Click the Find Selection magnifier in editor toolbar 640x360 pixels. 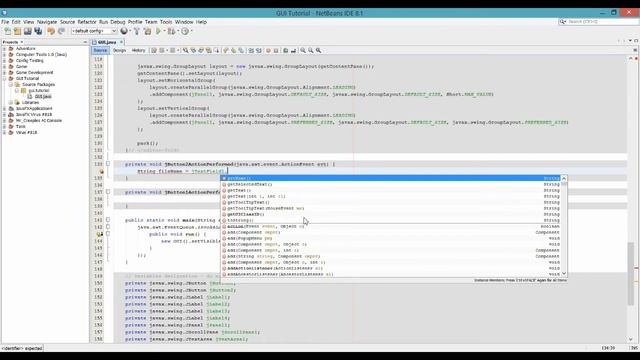click(x=185, y=50)
